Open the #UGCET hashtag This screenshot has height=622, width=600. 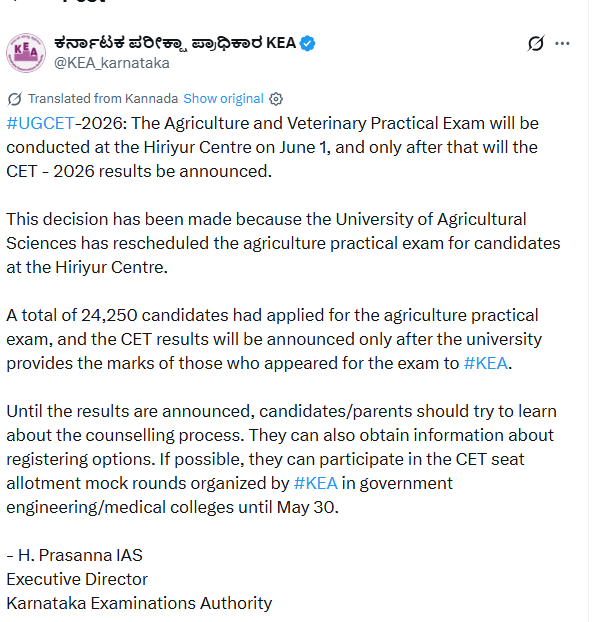point(40,123)
